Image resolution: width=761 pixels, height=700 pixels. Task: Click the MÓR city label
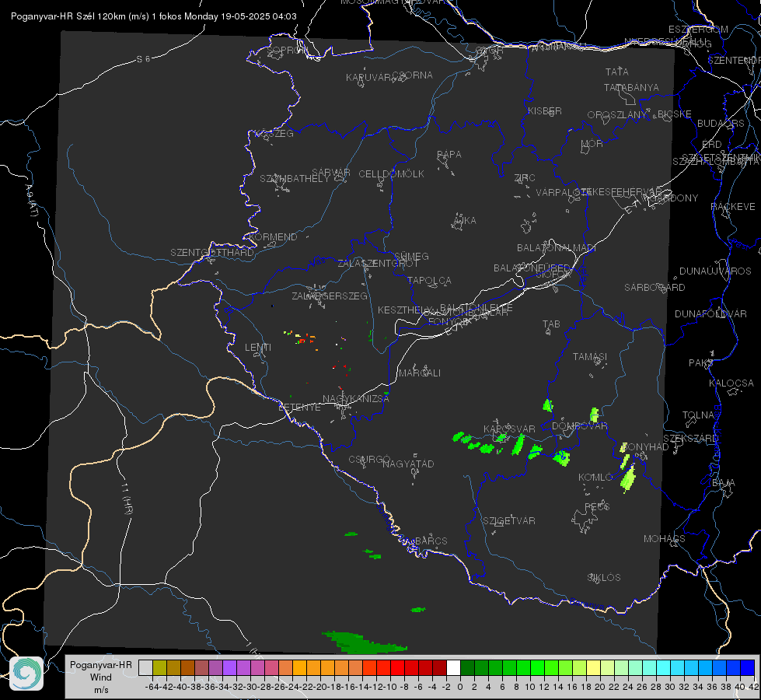click(592, 144)
